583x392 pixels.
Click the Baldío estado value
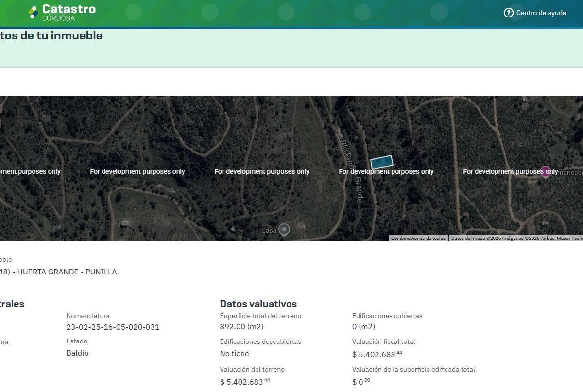point(77,353)
